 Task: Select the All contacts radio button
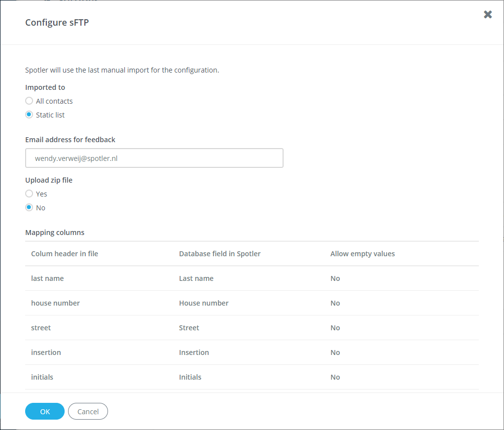click(29, 101)
